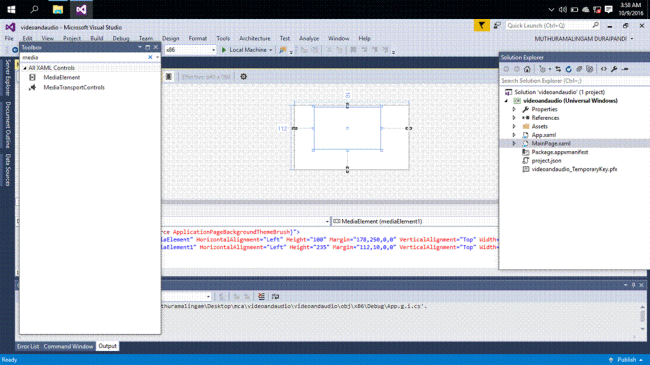650x365 pixels.
Task: Open Properties wrench icon in Solution Explorer toolbar
Action: pyautogui.click(x=614, y=69)
